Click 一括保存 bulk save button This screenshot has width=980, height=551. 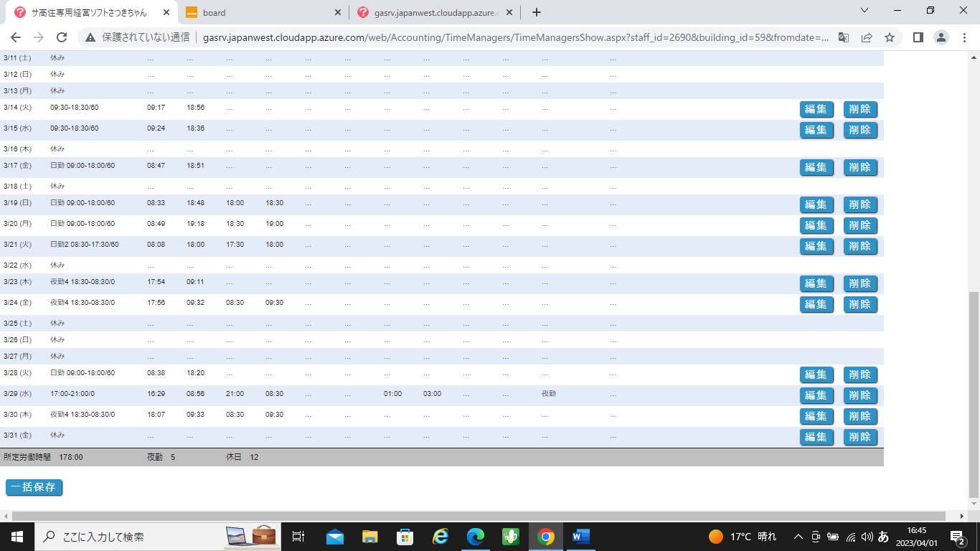click(34, 487)
